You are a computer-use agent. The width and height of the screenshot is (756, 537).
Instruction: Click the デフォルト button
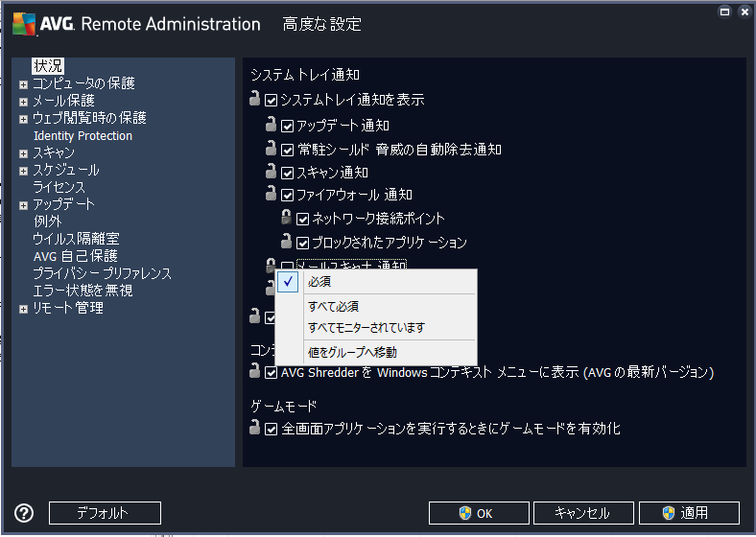click(x=105, y=513)
